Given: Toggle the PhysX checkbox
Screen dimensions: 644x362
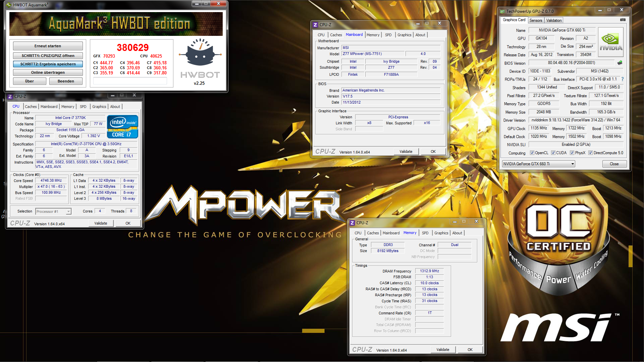Looking at the screenshot, I should click(572, 153).
